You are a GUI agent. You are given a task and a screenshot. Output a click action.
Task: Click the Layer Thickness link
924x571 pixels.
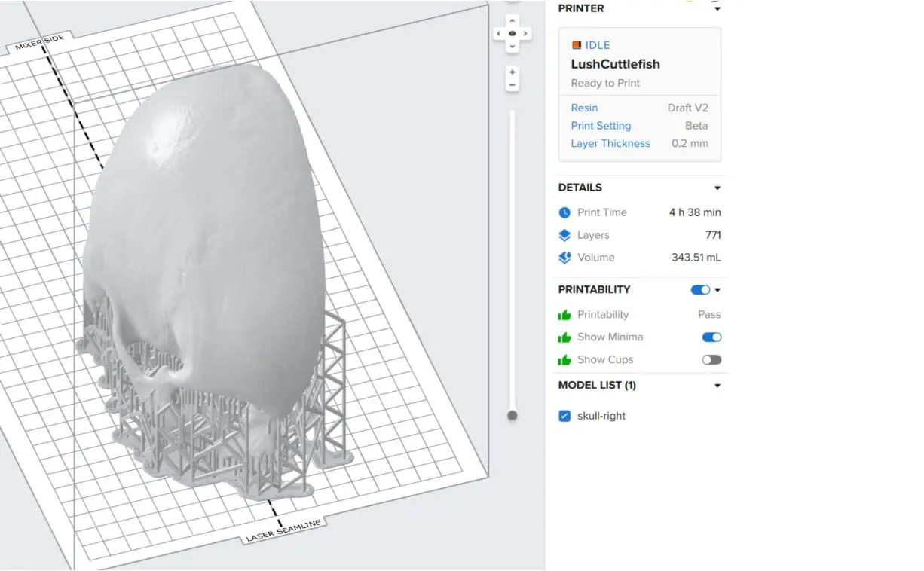click(x=610, y=144)
